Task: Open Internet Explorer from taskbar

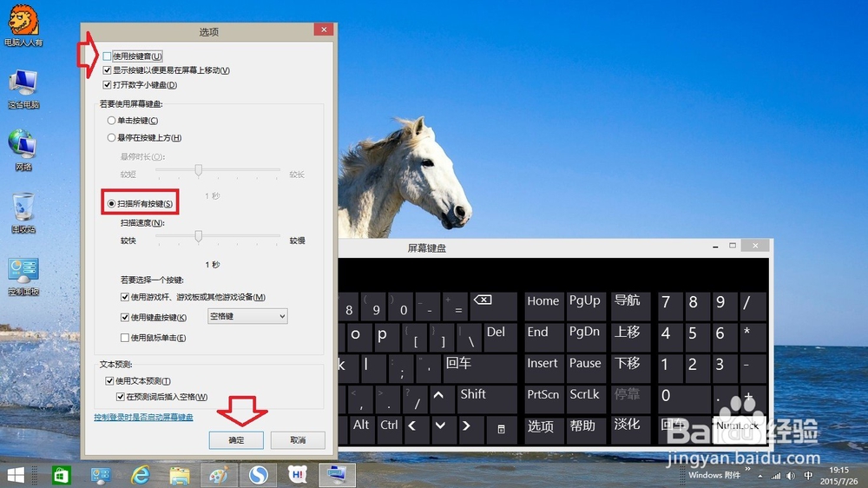Action: [141, 475]
